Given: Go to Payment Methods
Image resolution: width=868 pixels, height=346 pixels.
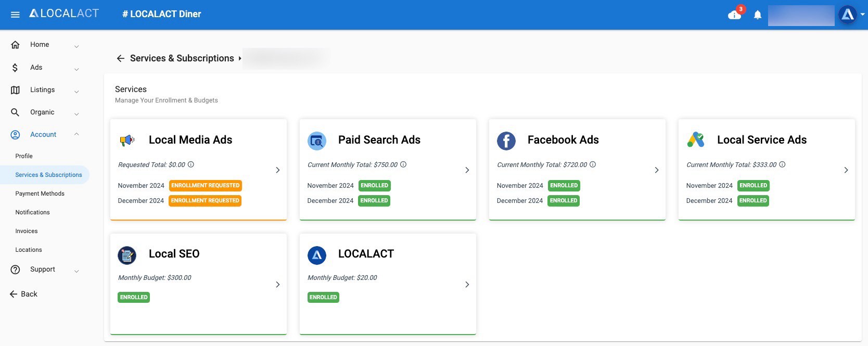Looking at the screenshot, I should pyautogui.click(x=40, y=194).
